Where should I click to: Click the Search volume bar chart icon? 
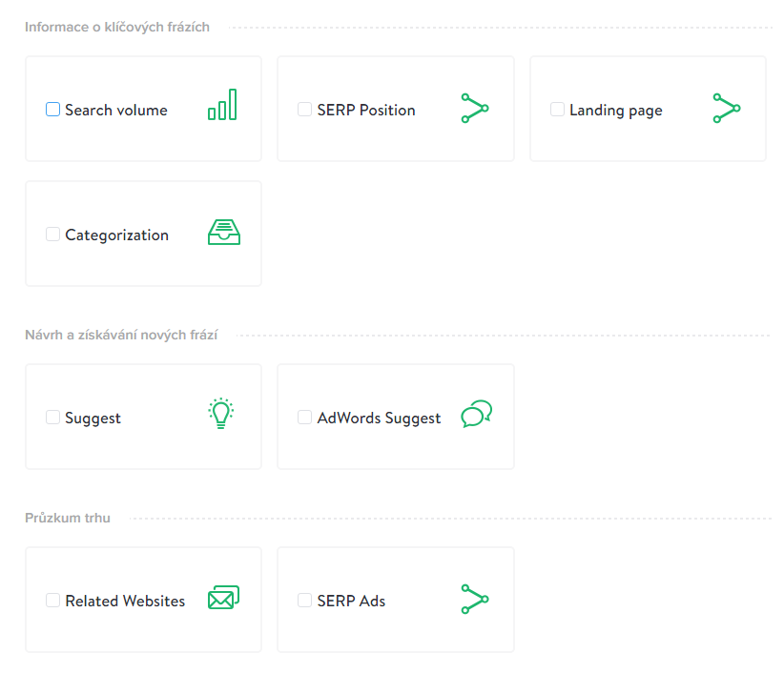coord(222,105)
